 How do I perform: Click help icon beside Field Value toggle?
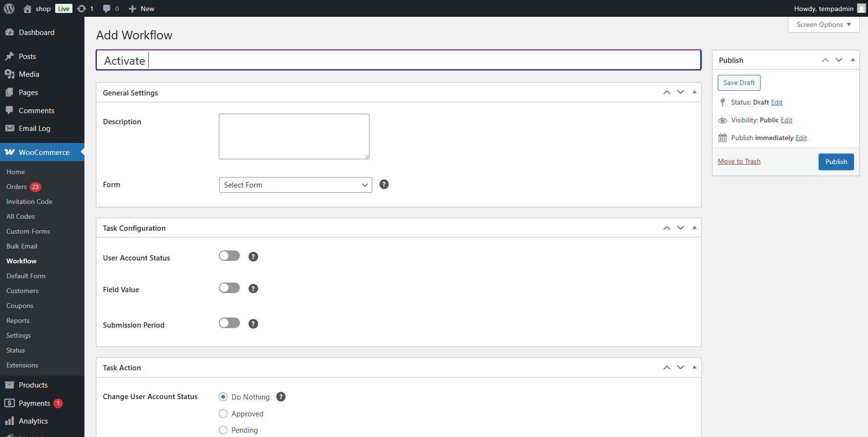click(253, 288)
